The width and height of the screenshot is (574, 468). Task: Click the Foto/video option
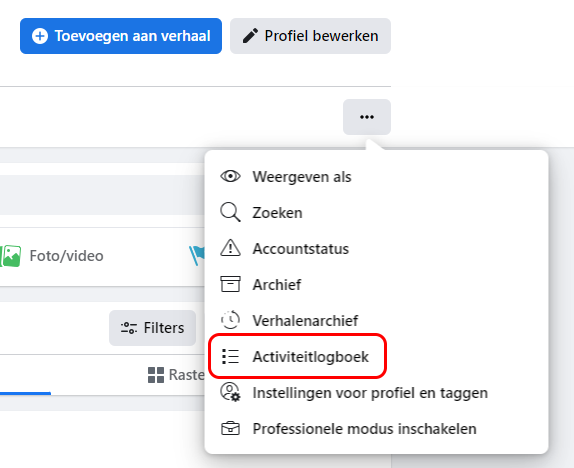pyautogui.click(x=51, y=256)
